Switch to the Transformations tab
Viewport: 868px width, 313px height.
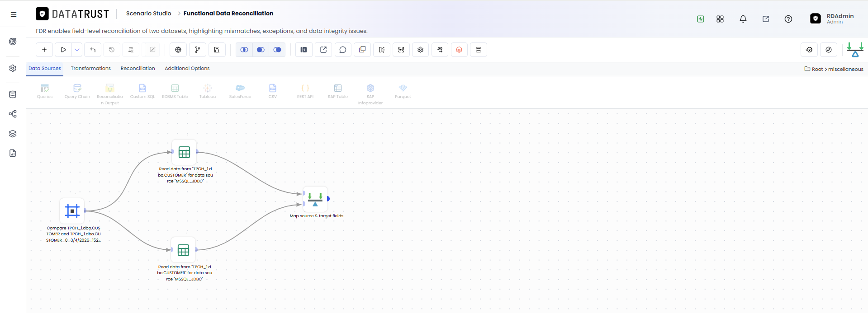(x=91, y=69)
